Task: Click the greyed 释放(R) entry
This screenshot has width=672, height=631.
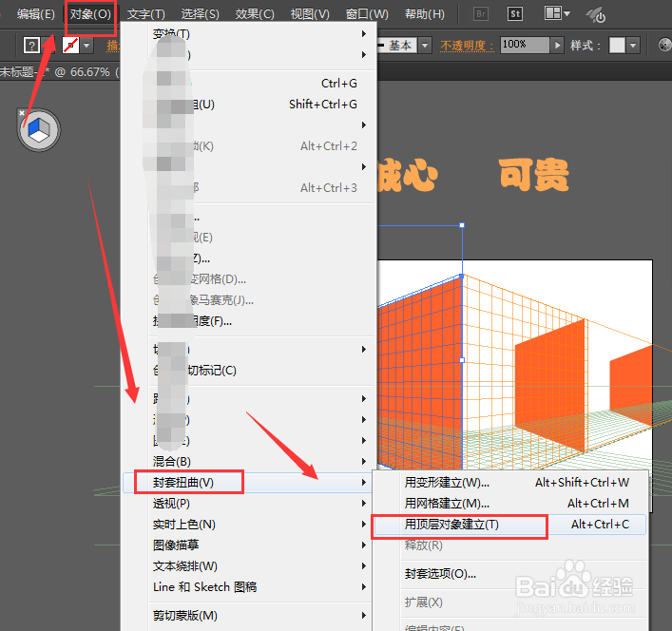Action: coord(510,545)
